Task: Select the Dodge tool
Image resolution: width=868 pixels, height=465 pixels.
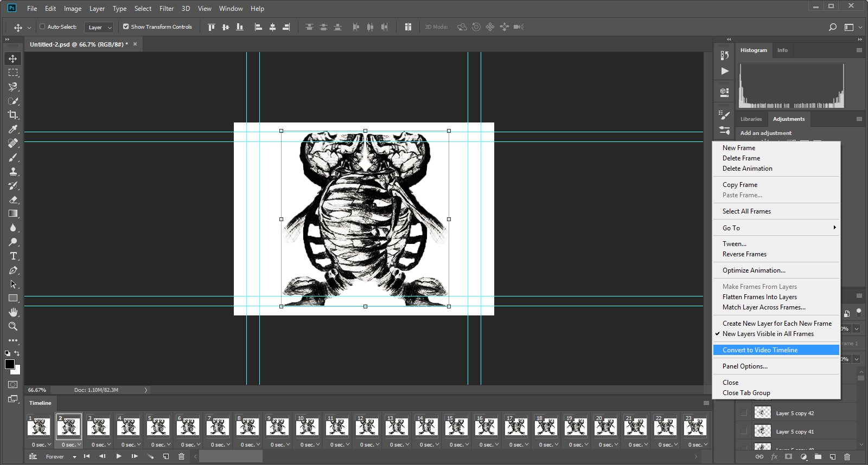Action: click(13, 242)
